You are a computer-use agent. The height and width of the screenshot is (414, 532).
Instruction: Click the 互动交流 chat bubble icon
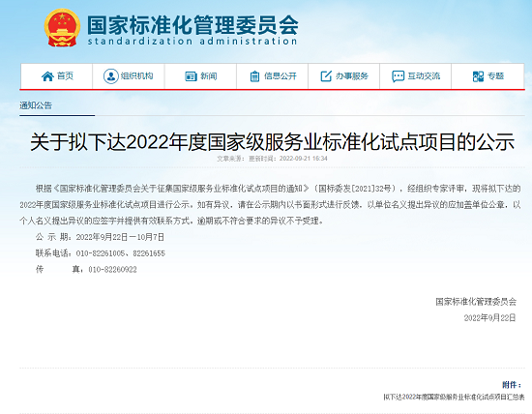tap(398, 76)
